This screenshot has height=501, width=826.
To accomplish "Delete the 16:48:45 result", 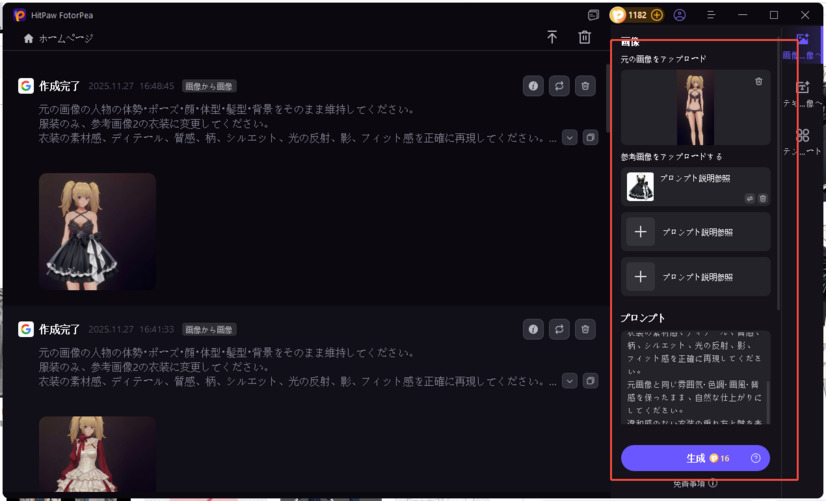I will [585, 86].
